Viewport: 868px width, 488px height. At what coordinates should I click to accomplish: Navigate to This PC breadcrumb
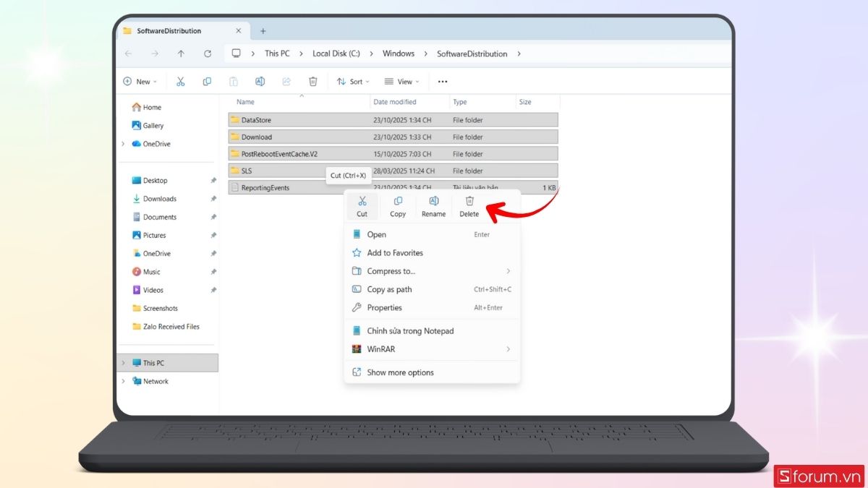277,53
